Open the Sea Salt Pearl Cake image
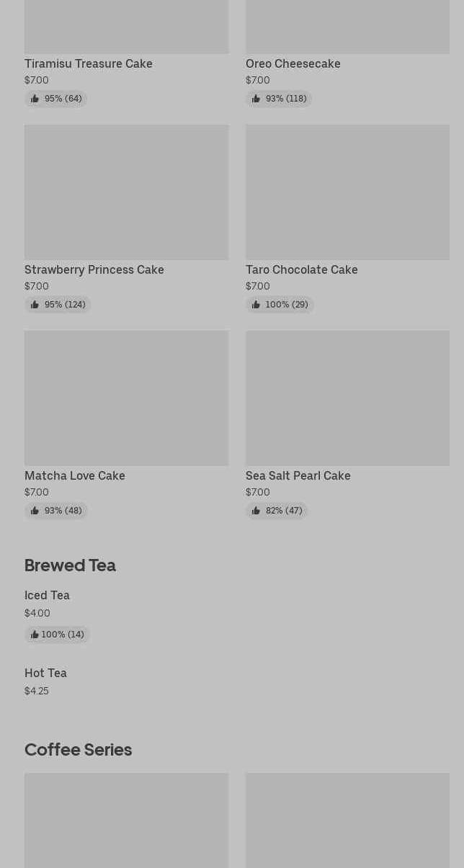 [x=347, y=398]
